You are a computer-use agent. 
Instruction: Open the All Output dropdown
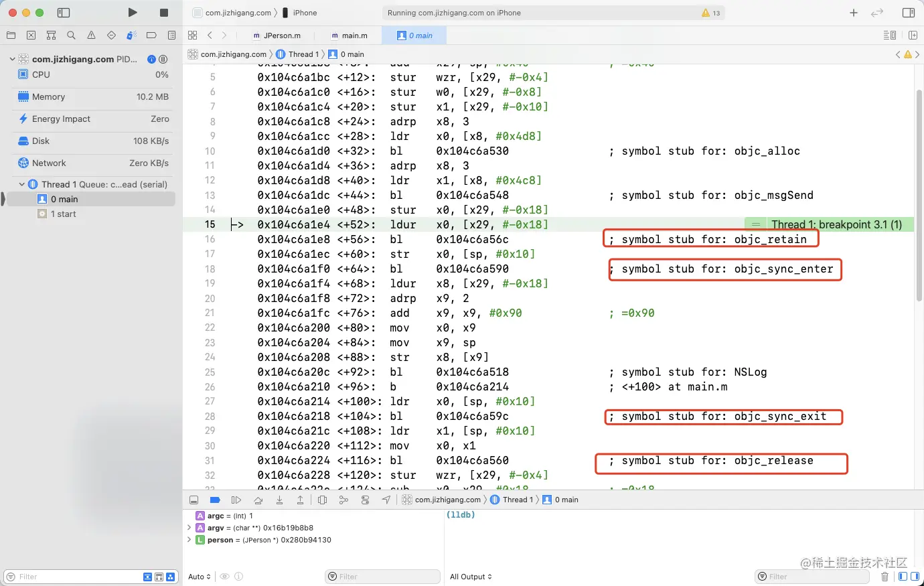471,577
